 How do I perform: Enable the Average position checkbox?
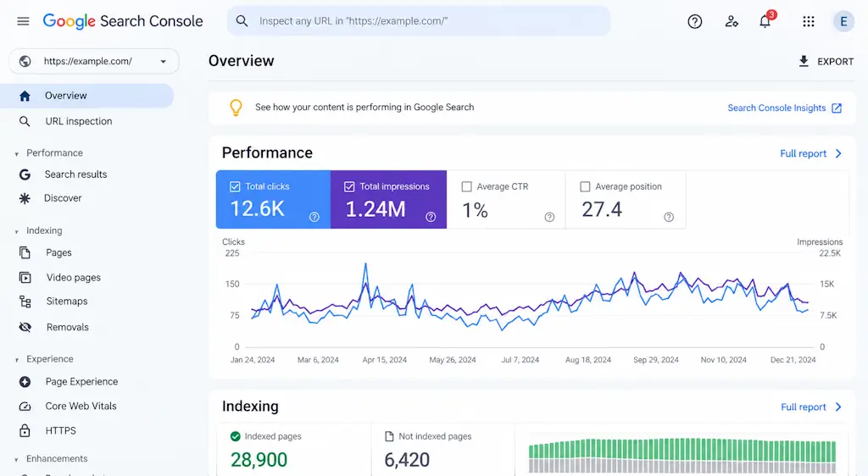(x=585, y=187)
